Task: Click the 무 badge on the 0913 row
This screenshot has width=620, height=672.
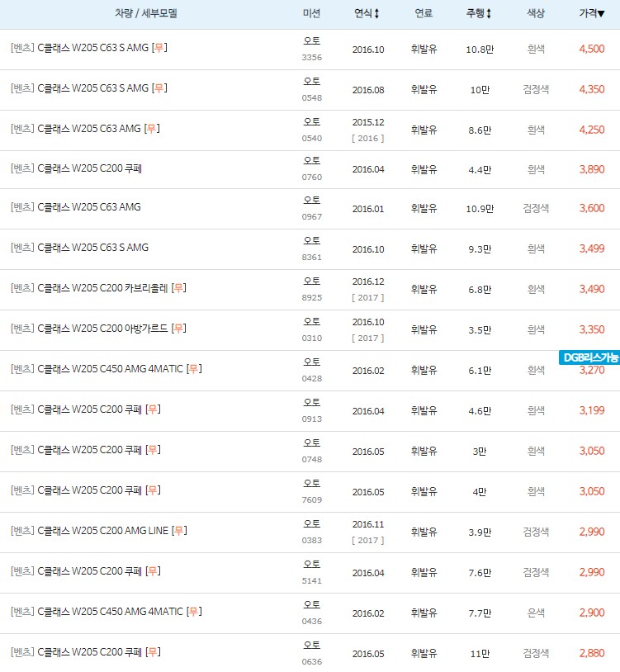Action: (153, 409)
